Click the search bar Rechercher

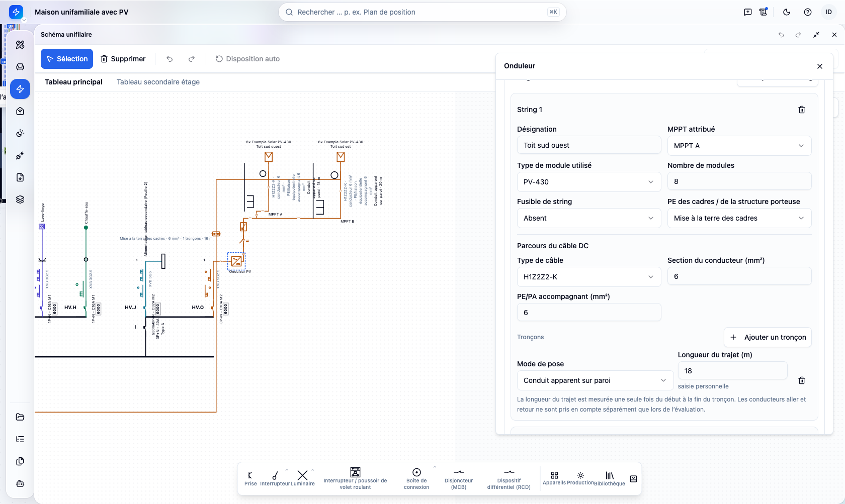pyautogui.click(x=422, y=12)
